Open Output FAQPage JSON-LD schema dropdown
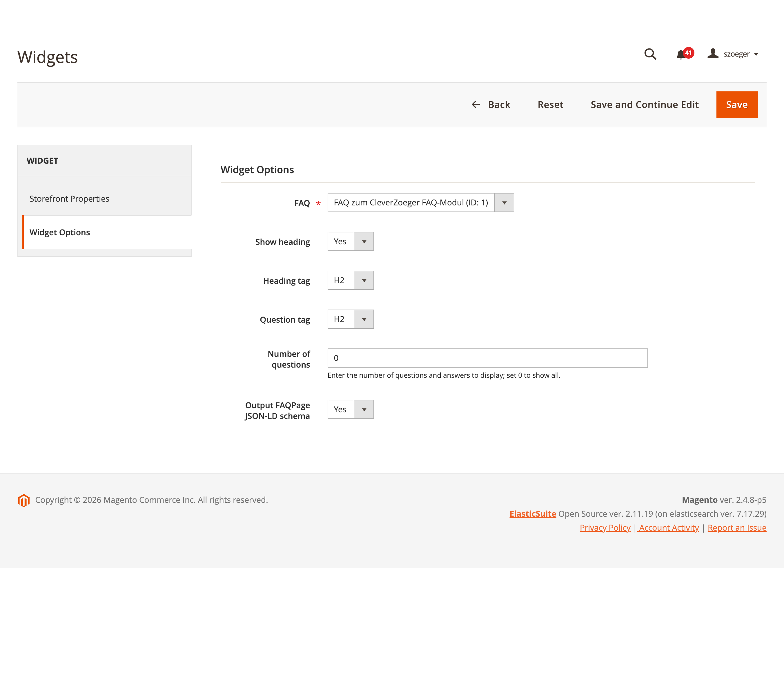 (x=351, y=409)
